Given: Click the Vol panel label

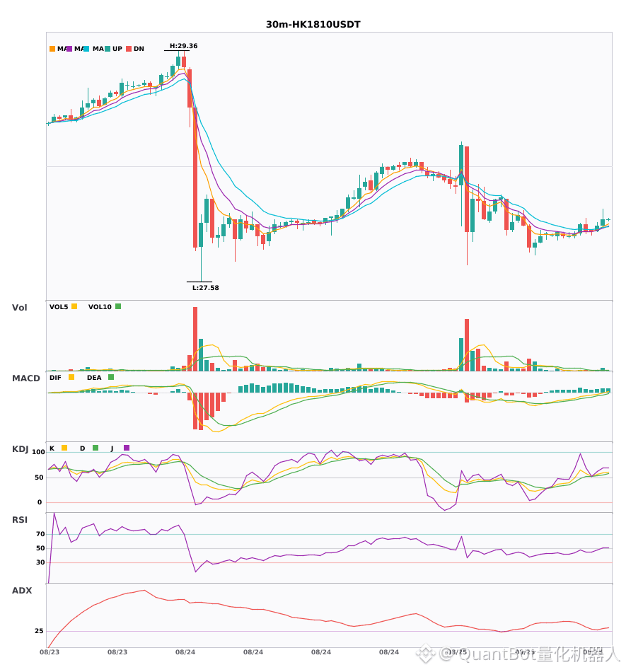Looking at the screenshot, I should point(19,308).
